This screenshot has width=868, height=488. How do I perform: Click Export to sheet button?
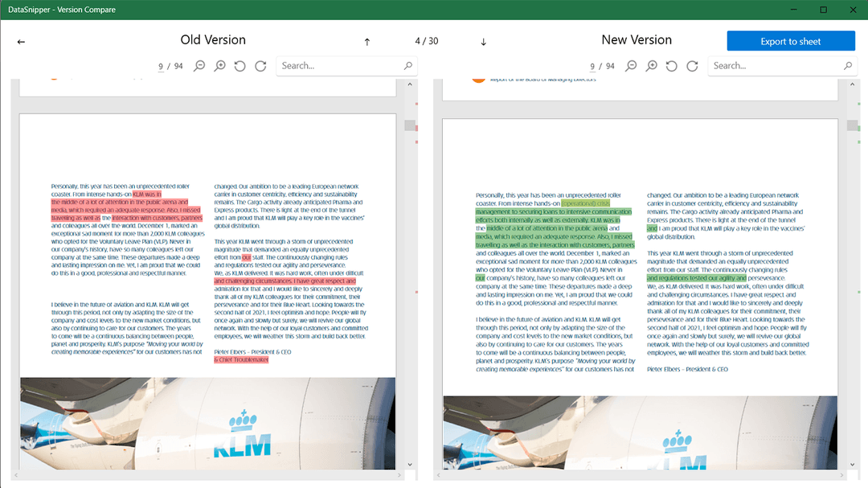(790, 42)
